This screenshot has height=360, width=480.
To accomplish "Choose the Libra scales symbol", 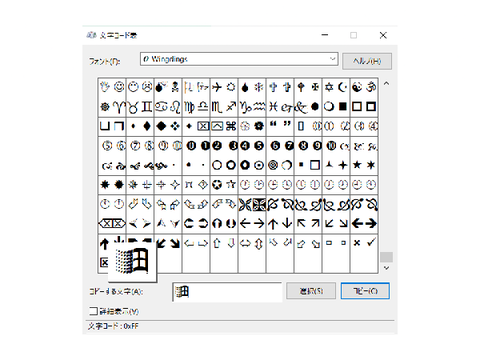I will 203,107.
